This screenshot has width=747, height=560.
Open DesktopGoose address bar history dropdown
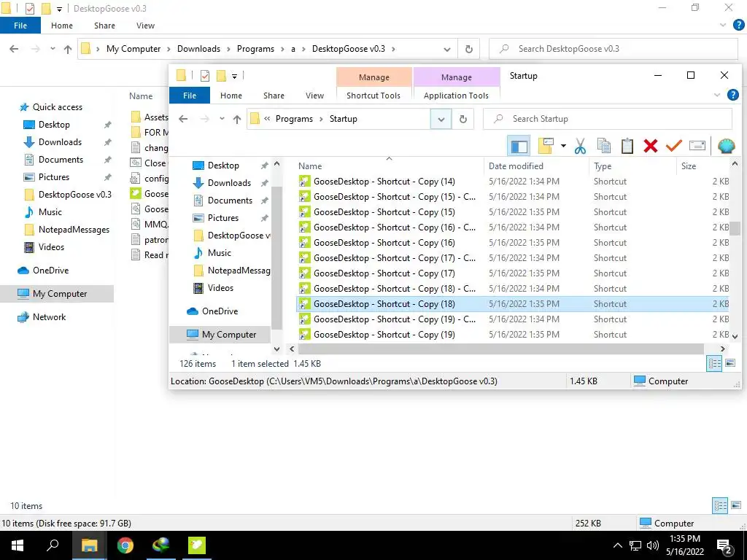click(x=447, y=49)
